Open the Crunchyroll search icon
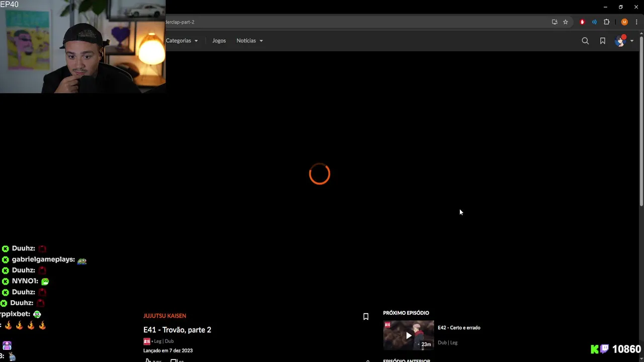Image resolution: width=644 pixels, height=362 pixels. point(585,41)
